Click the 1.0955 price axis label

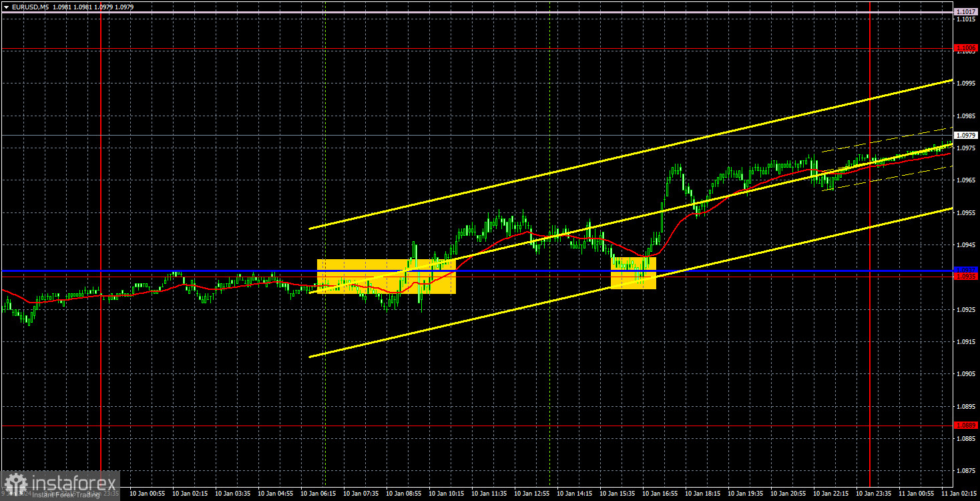click(x=966, y=212)
